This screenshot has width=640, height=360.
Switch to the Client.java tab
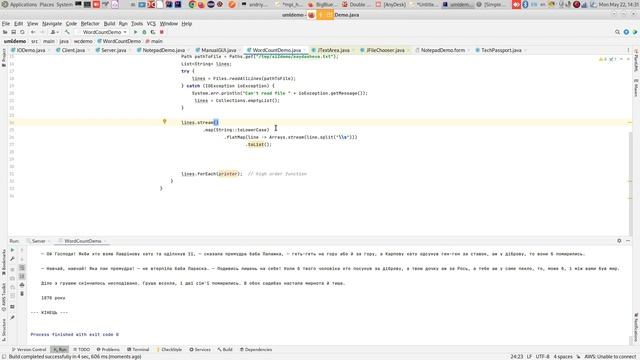(73, 50)
